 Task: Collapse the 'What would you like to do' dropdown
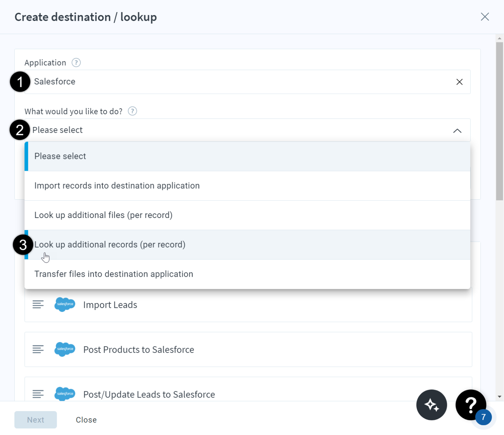coord(457,131)
